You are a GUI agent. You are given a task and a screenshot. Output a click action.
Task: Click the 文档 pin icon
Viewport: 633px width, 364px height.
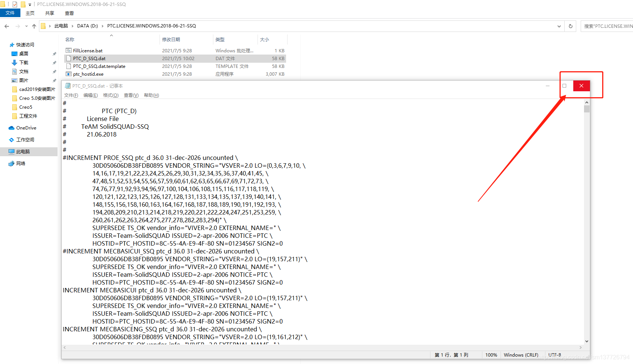55,72
